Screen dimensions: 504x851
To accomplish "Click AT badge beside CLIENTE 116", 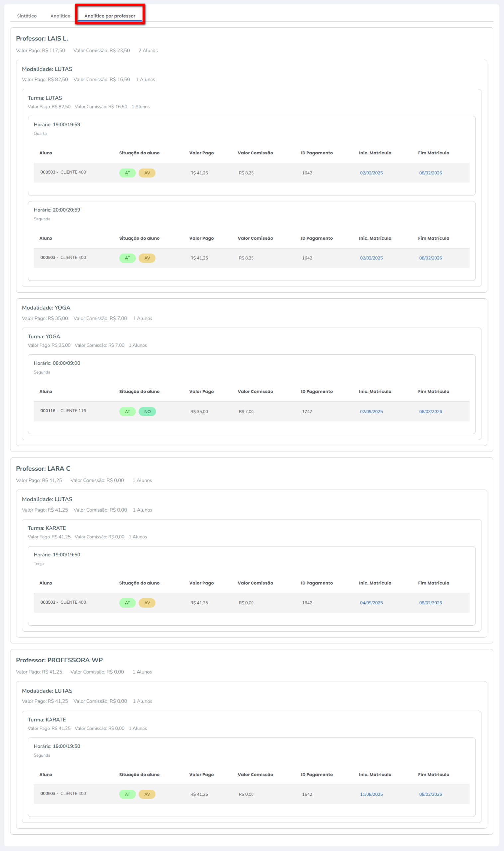I will [127, 412].
